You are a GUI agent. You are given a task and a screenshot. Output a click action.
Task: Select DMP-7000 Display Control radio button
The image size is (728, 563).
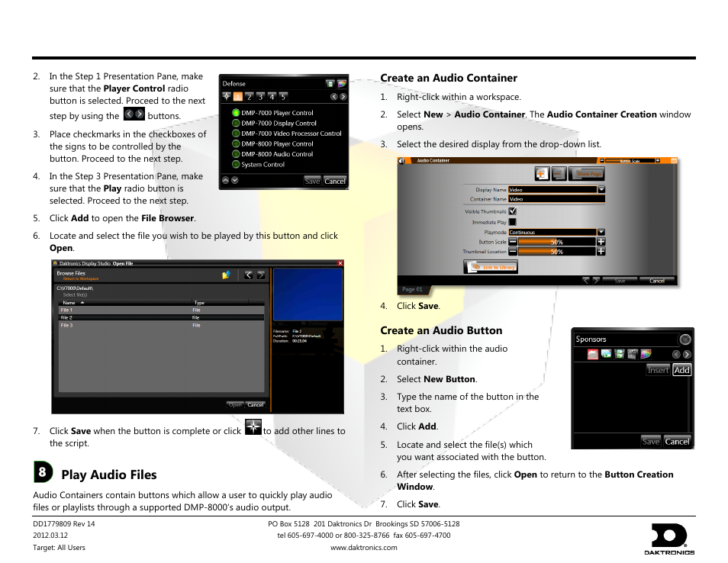[x=236, y=123]
